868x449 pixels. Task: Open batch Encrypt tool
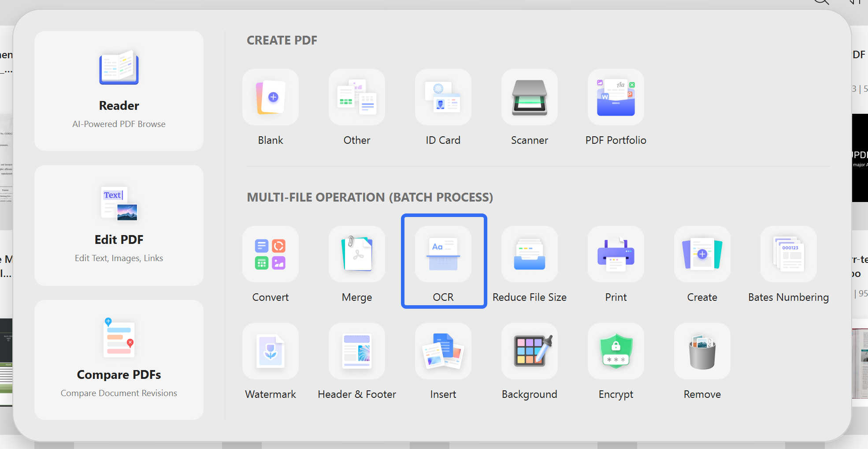(616, 351)
